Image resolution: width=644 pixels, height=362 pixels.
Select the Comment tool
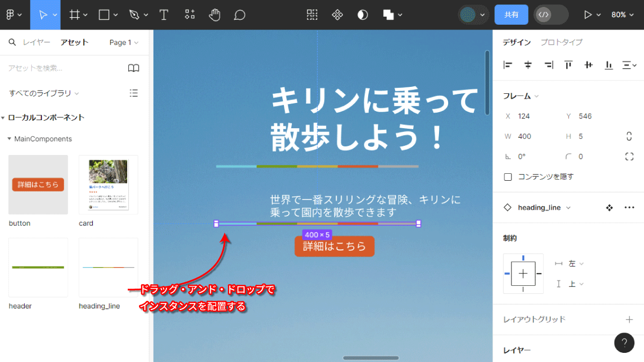pos(240,15)
